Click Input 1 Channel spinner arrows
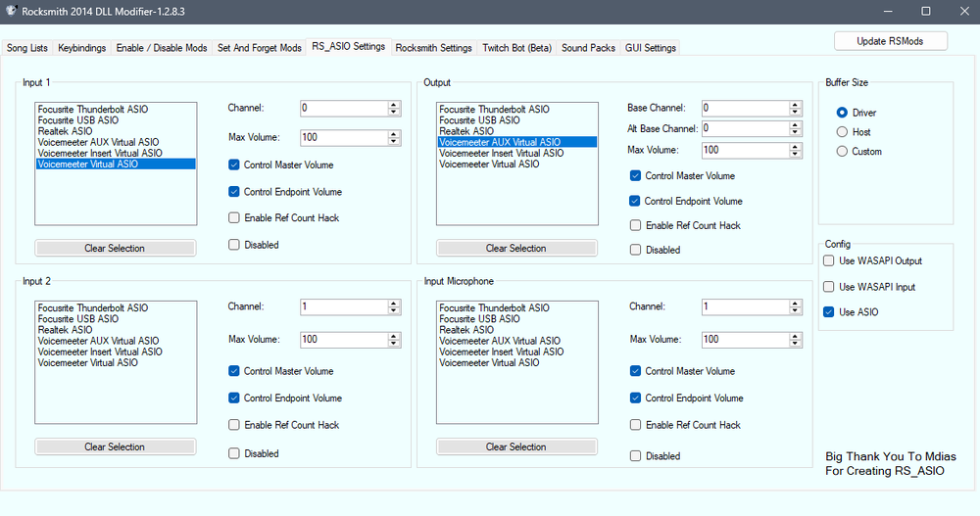Viewport: 980px width, 516px height. point(394,108)
